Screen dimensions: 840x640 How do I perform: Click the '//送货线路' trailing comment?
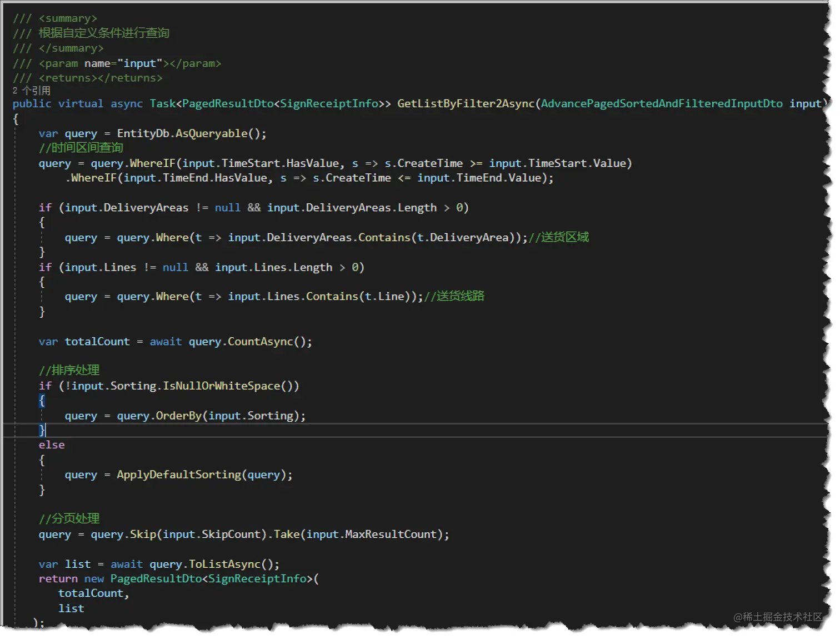click(x=454, y=296)
